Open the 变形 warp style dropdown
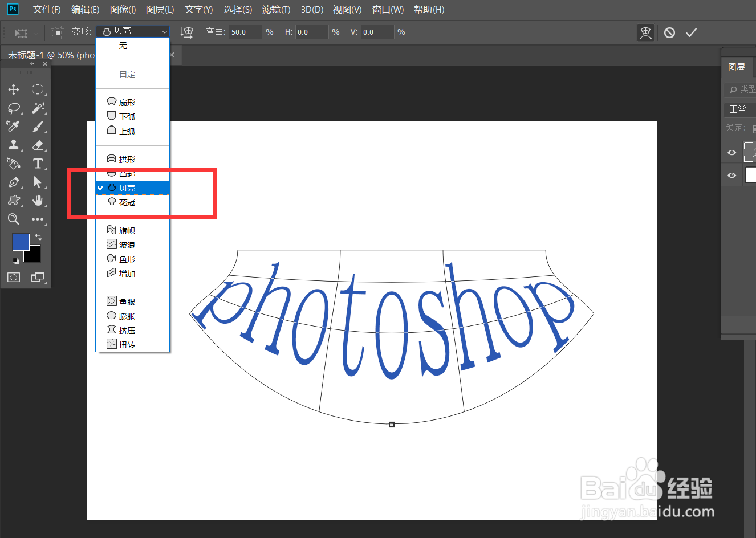The width and height of the screenshot is (756, 538). 133,32
